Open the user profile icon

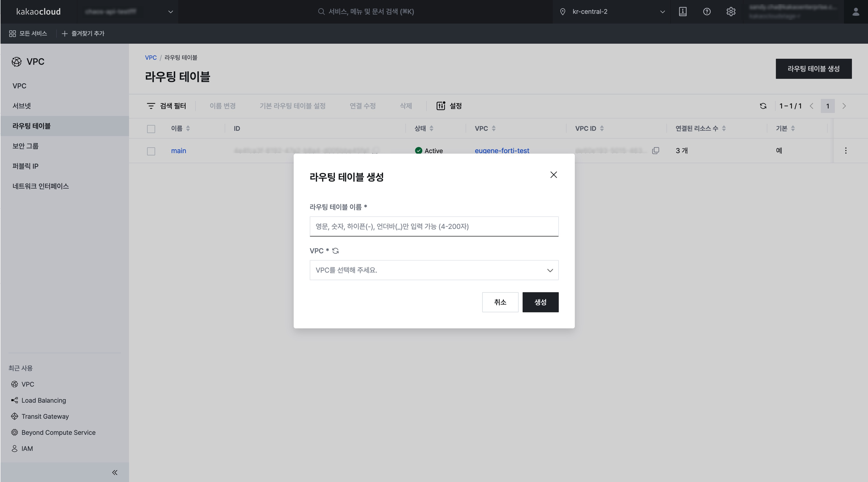(x=855, y=12)
